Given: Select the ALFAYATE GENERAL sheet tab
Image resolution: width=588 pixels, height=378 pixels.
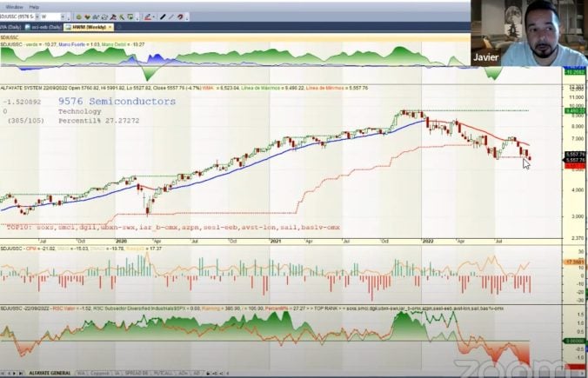Looking at the screenshot, I should [50, 373].
